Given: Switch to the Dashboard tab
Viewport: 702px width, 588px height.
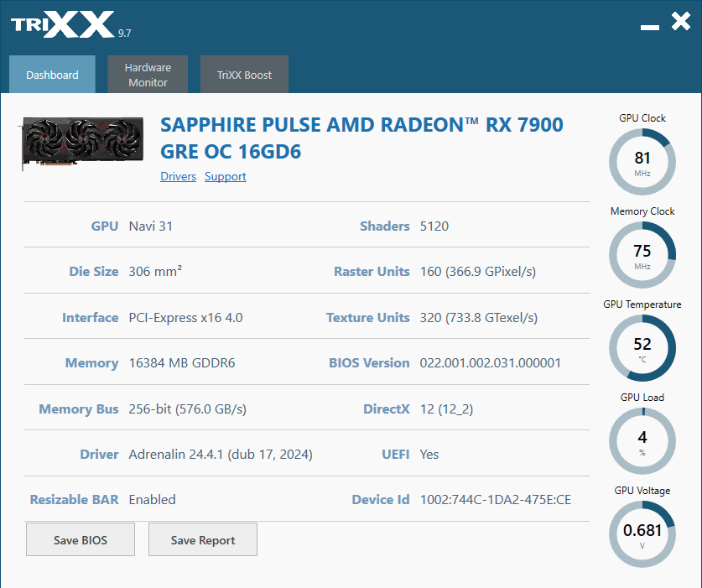Looking at the screenshot, I should [x=52, y=75].
